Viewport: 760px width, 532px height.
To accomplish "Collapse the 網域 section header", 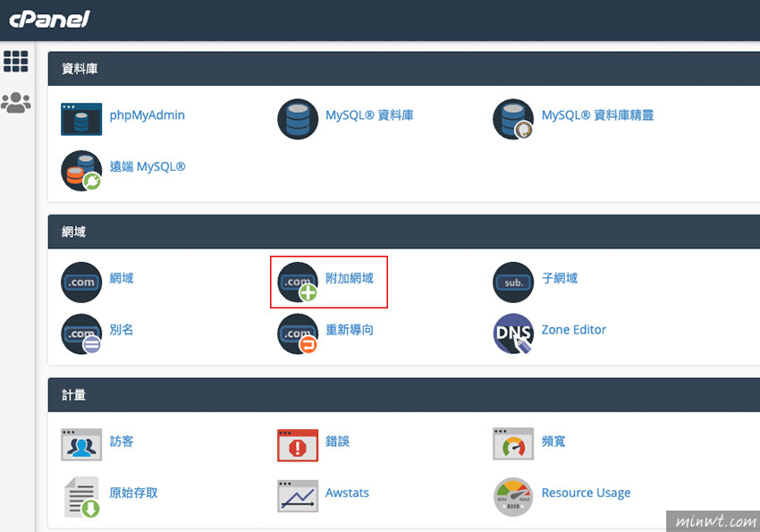I will pyautogui.click(x=404, y=232).
